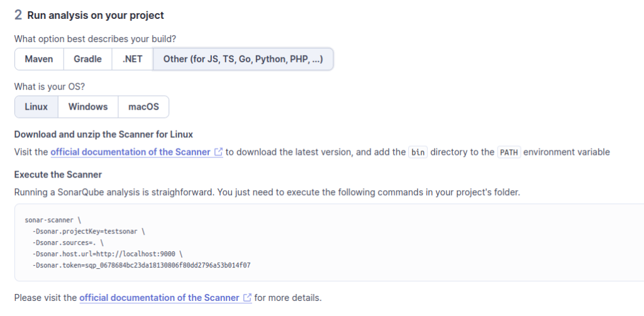Open the Scanner documentation link under 'Please visit'
Image resolution: width=644 pixels, height=316 pixels.
tap(159, 297)
